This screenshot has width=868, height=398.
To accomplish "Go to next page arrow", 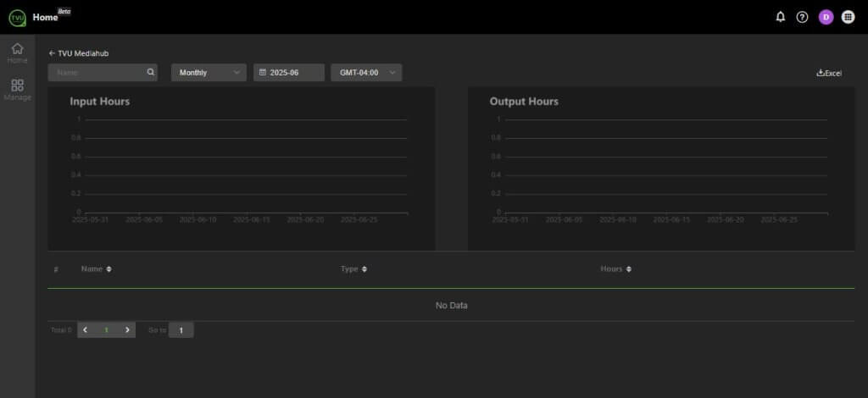I will [x=127, y=329].
